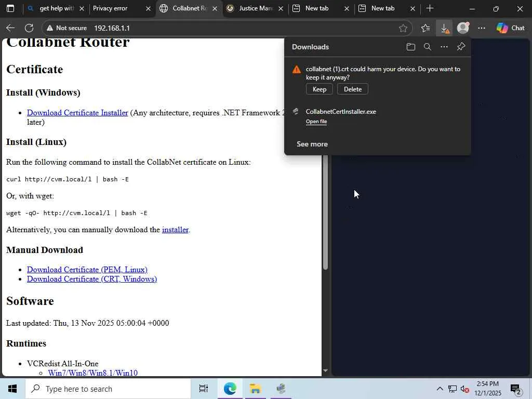Click CollabnetCertInstaller.exe file icon
This screenshot has width=532, height=399.
pyautogui.click(x=296, y=112)
